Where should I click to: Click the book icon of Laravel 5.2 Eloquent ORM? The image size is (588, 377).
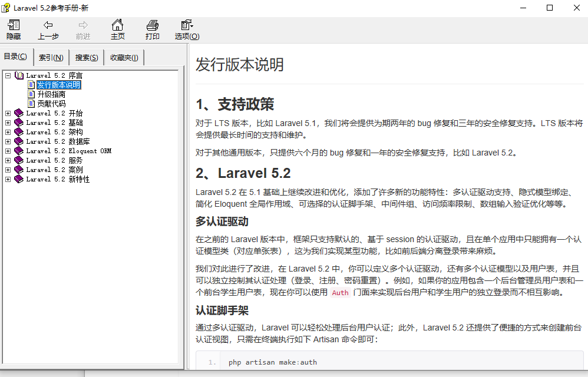tap(18, 150)
